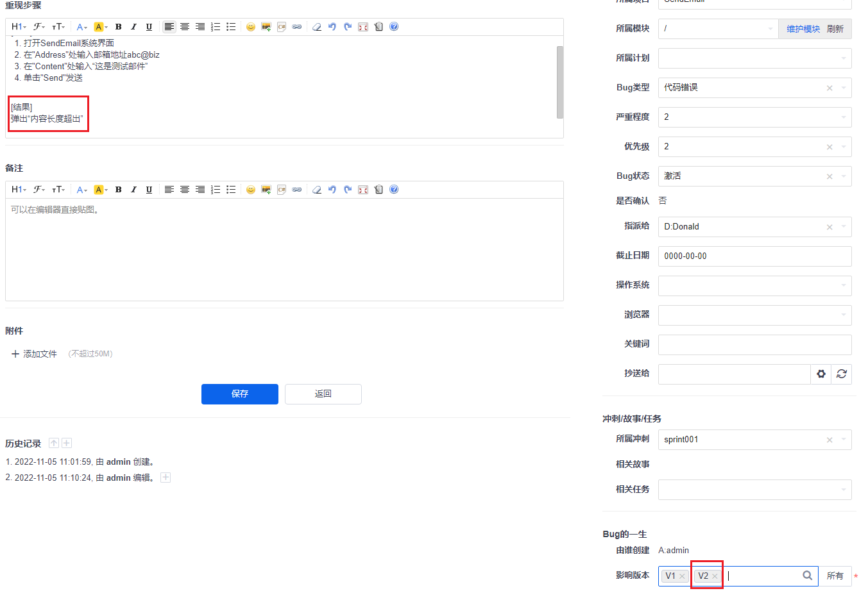Open heading H1 menu in 重现步骤 editor
The image size is (868, 591).
pyautogui.click(x=19, y=27)
